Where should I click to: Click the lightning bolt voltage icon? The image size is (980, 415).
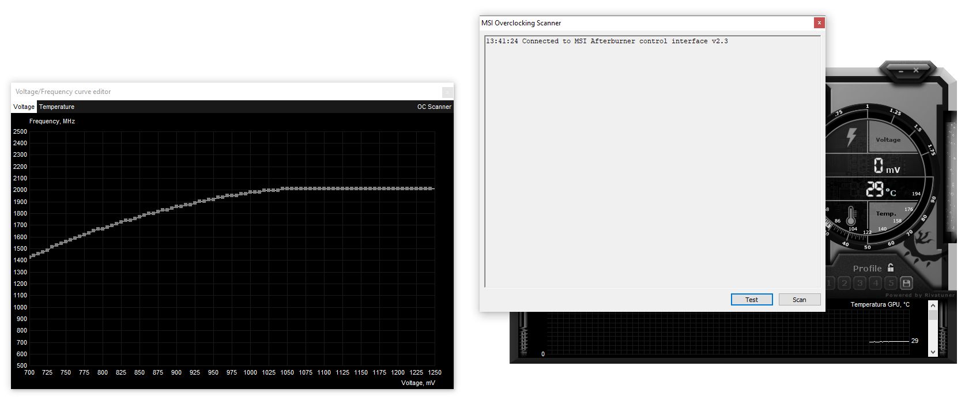(x=851, y=137)
